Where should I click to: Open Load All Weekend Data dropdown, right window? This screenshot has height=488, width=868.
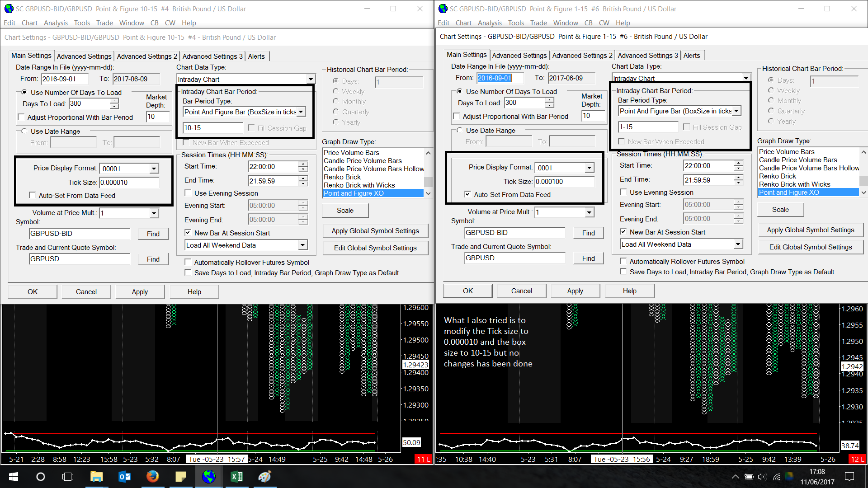[x=738, y=244]
